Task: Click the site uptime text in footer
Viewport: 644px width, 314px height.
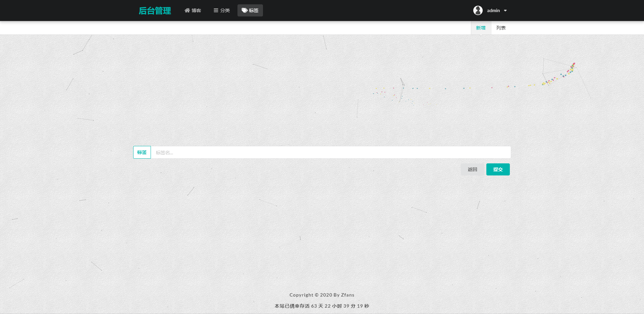Action: click(x=322, y=306)
